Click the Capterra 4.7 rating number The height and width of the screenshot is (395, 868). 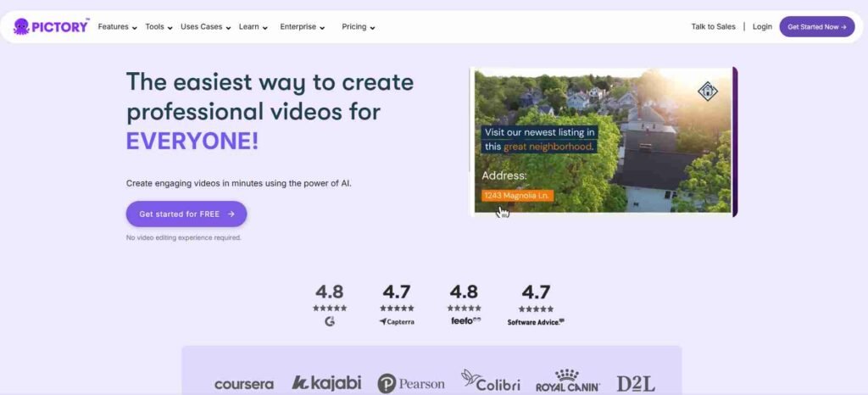click(397, 292)
